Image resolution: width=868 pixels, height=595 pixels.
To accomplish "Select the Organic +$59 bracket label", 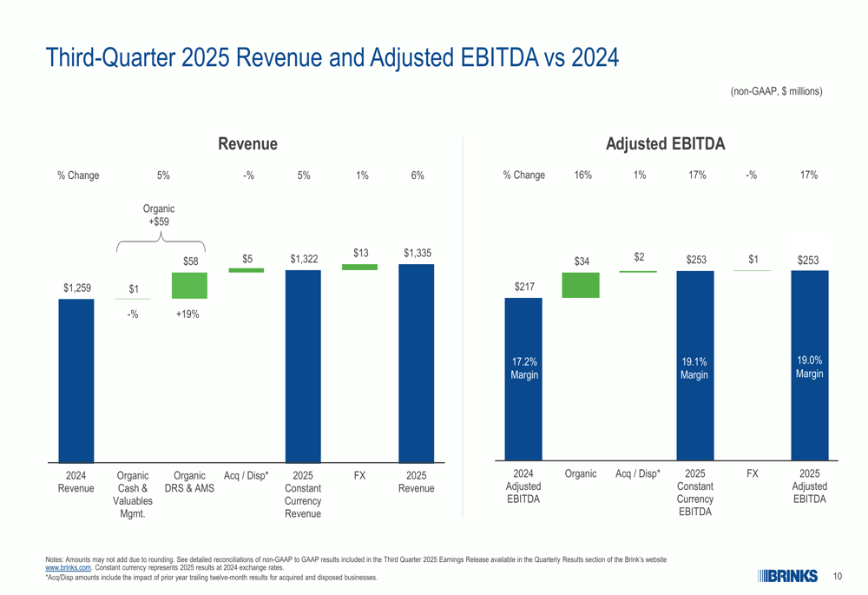I will [x=159, y=215].
